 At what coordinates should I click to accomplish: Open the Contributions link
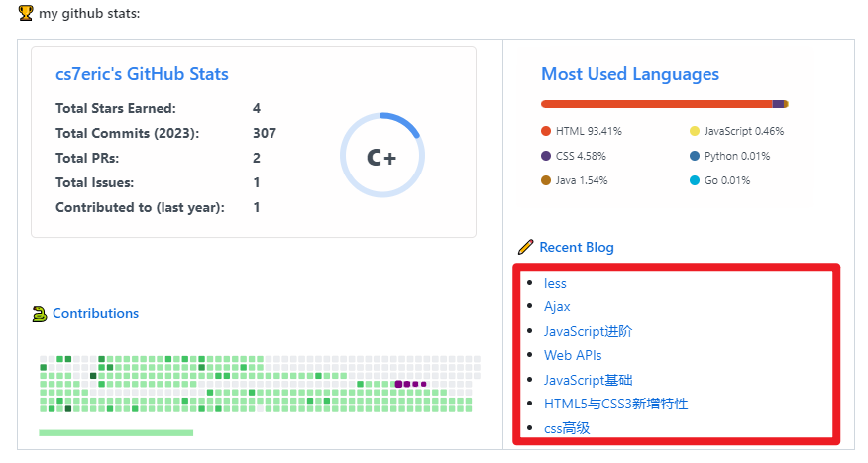point(95,314)
